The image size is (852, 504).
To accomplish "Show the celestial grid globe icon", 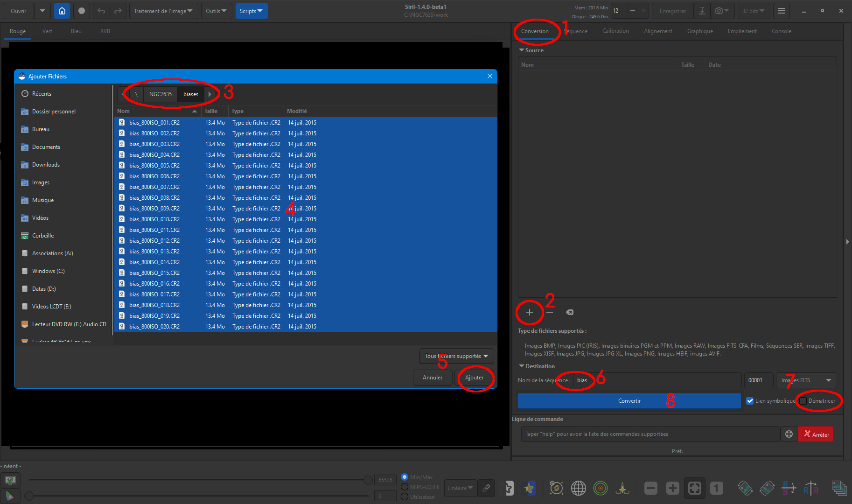I will [x=578, y=488].
